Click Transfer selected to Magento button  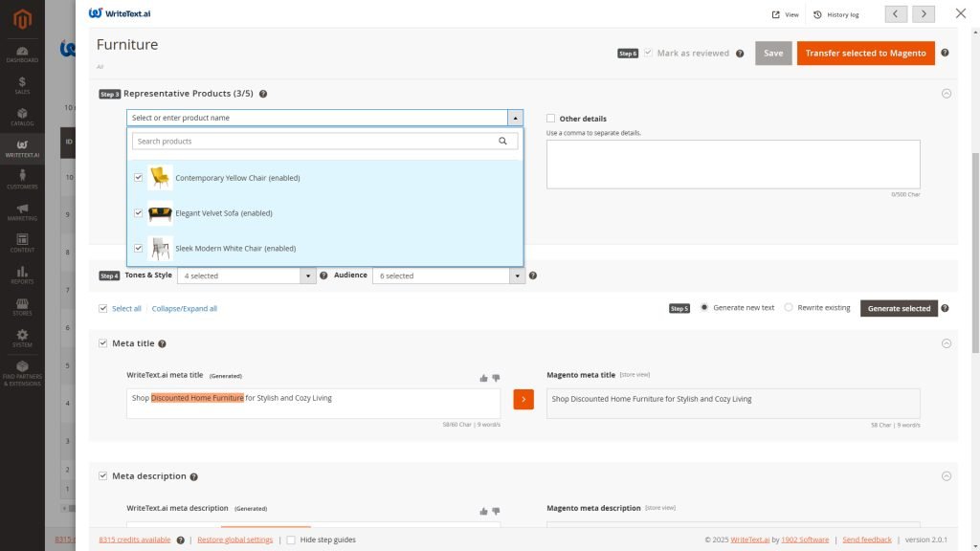click(x=865, y=54)
